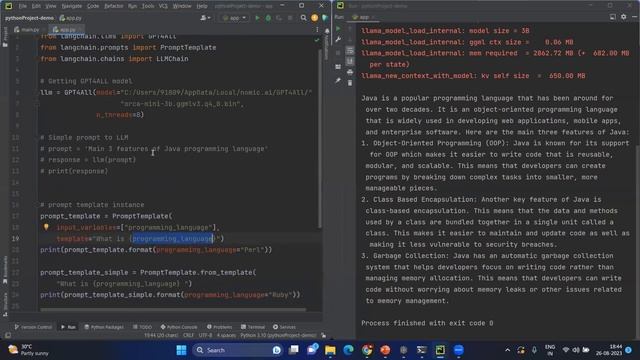Open the Python Console tool window
Viewport: 640px width, 360px height.
pyautogui.click(x=179, y=327)
